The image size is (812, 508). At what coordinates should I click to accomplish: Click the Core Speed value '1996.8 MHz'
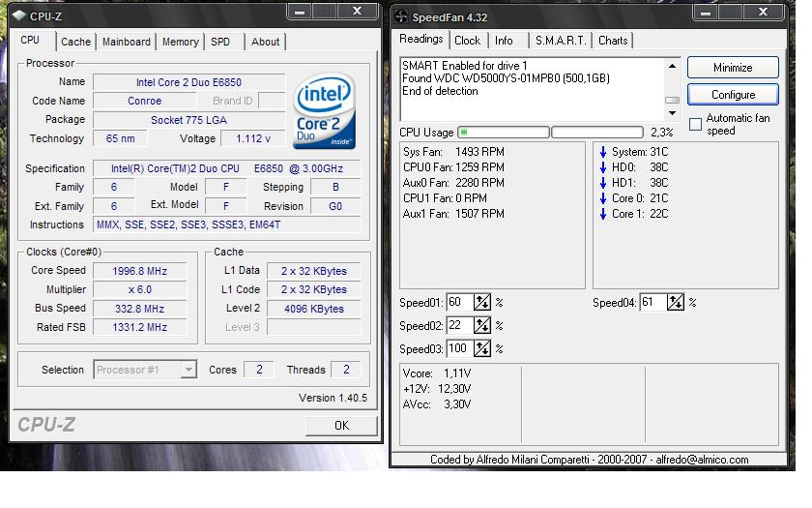pos(139,271)
